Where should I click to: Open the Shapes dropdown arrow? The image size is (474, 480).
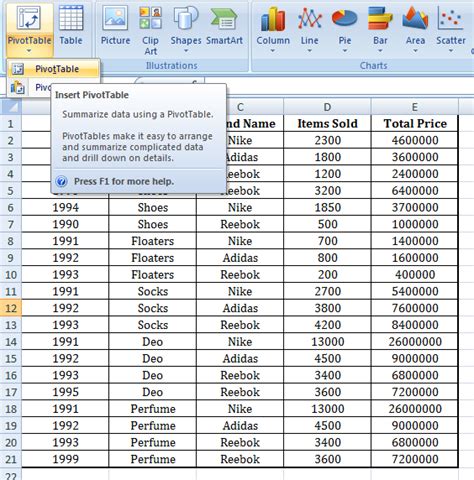tap(186, 51)
